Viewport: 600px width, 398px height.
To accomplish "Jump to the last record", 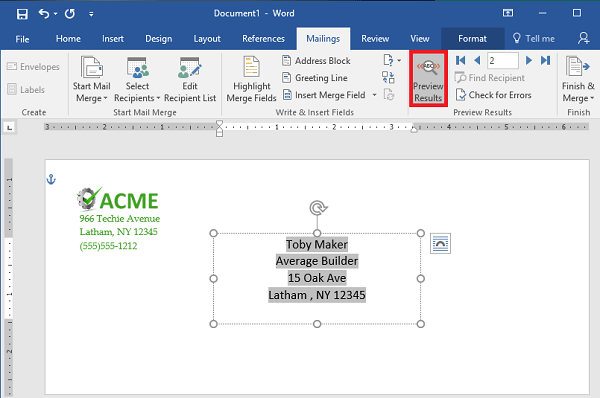I will point(545,60).
